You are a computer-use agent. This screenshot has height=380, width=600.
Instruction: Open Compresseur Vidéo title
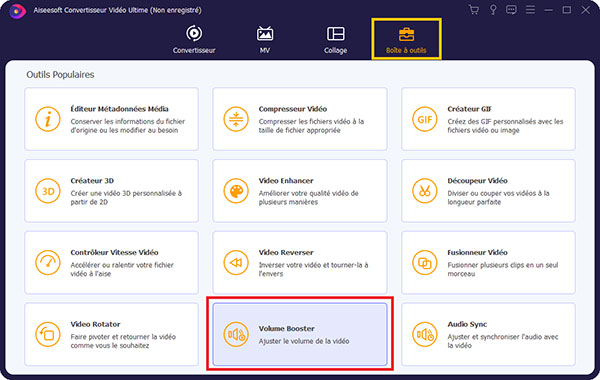[x=293, y=109]
